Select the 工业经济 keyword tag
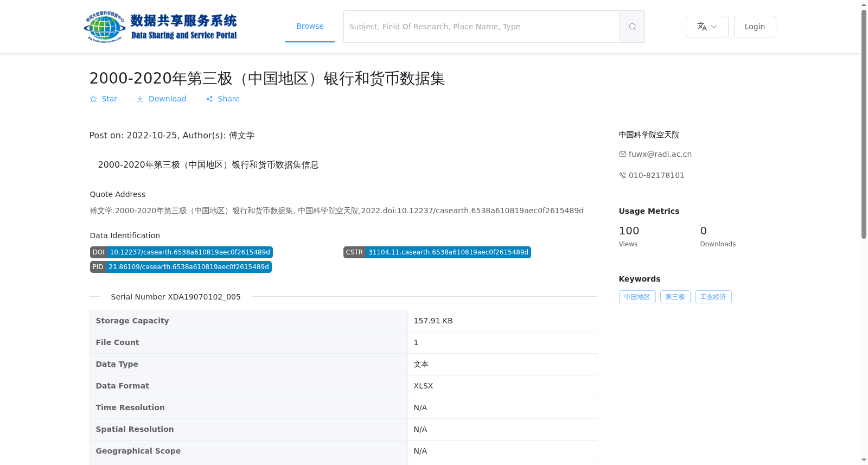Screen dimensions: 868x465 713,297
